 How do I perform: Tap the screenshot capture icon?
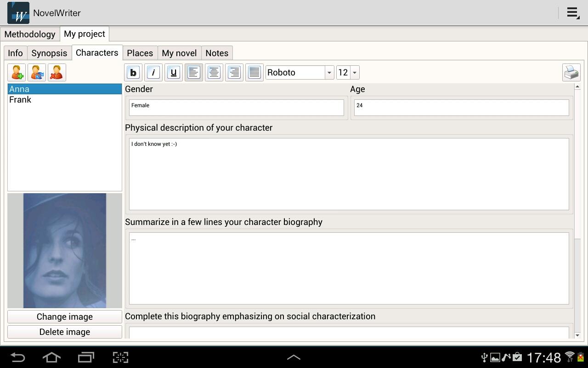point(120,357)
